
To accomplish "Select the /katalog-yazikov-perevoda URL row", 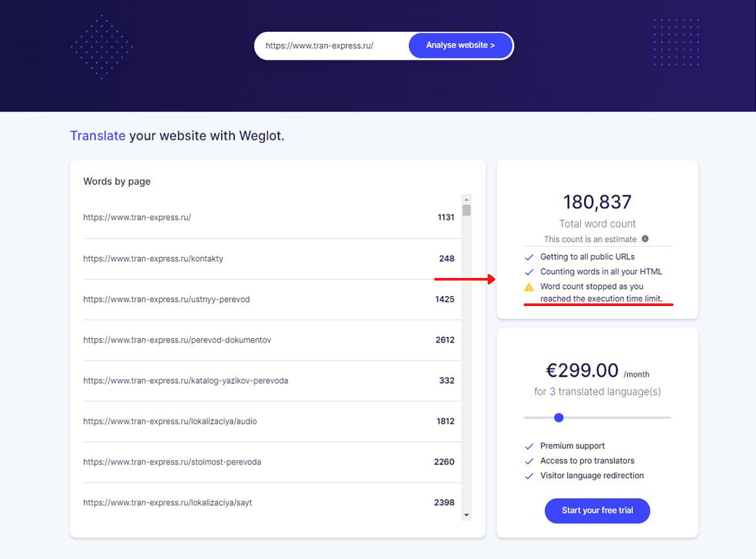I will (x=272, y=381).
